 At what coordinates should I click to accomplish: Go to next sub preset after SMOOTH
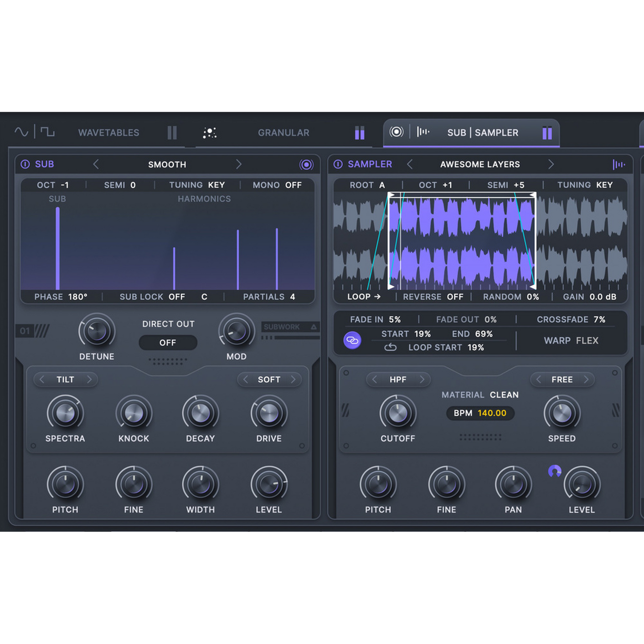238,164
